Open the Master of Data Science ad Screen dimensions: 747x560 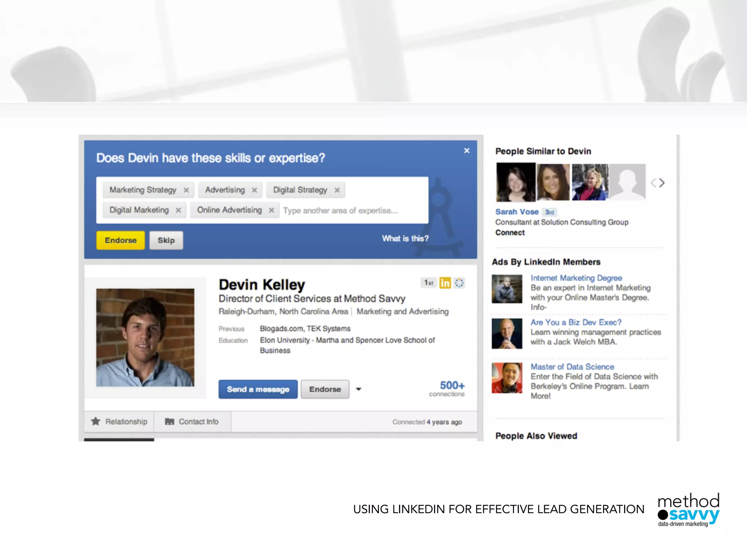tap(572, 367)
